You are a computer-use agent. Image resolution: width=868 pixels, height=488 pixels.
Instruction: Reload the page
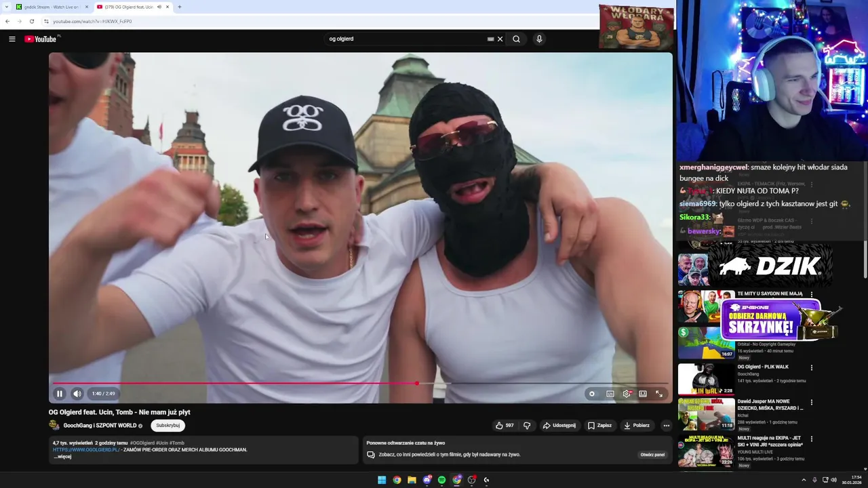click(31, 21)
